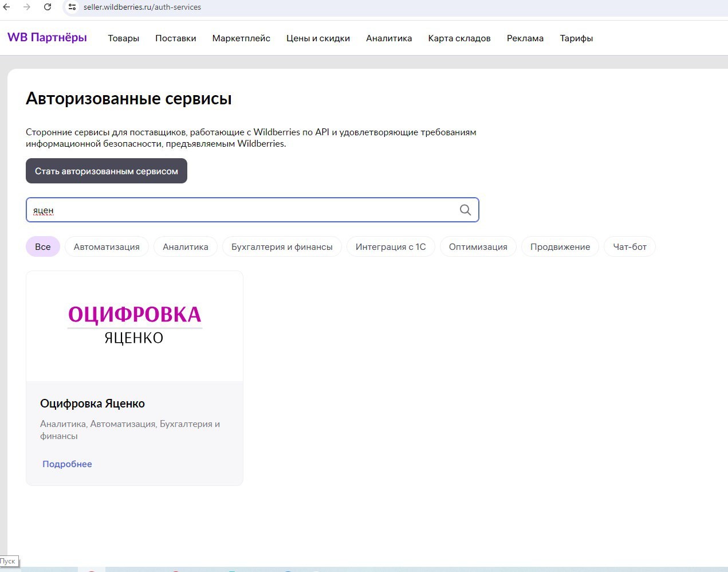
Task: Click Стать авторизованным сервисом button
Action: (107, 171)
